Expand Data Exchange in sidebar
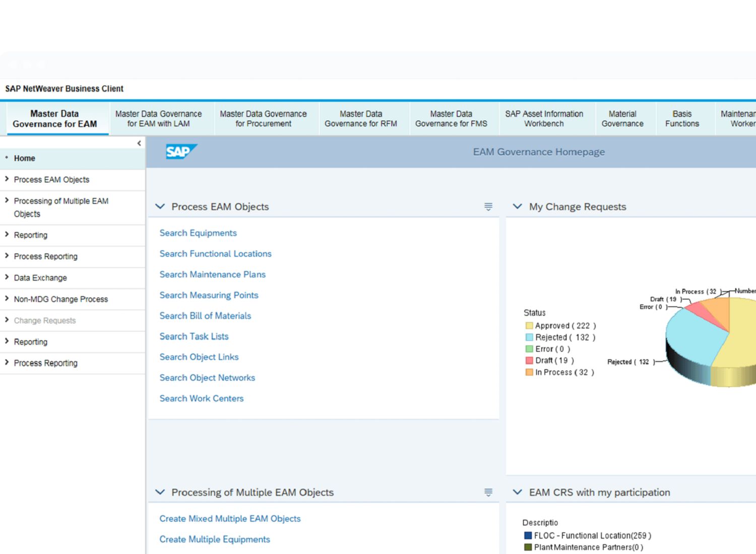The width and height of the screenshot is (756, 554). point(40,278)
